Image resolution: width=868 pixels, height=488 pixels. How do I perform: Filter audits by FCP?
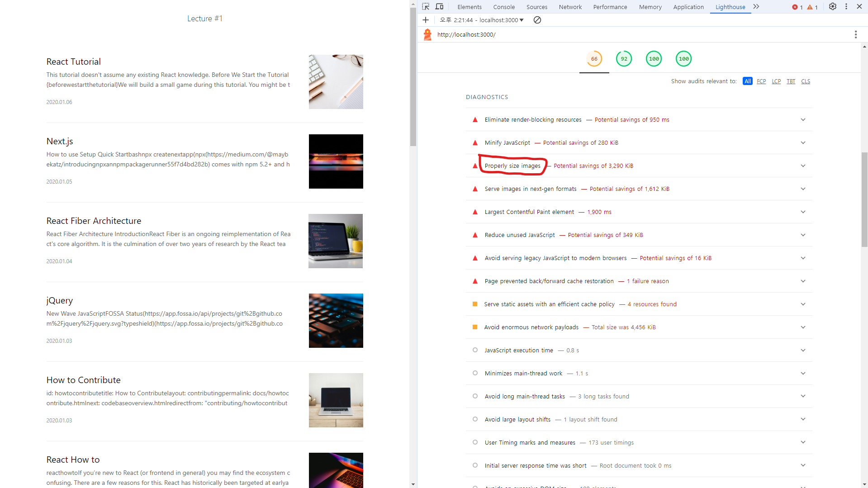pos(762,81)
